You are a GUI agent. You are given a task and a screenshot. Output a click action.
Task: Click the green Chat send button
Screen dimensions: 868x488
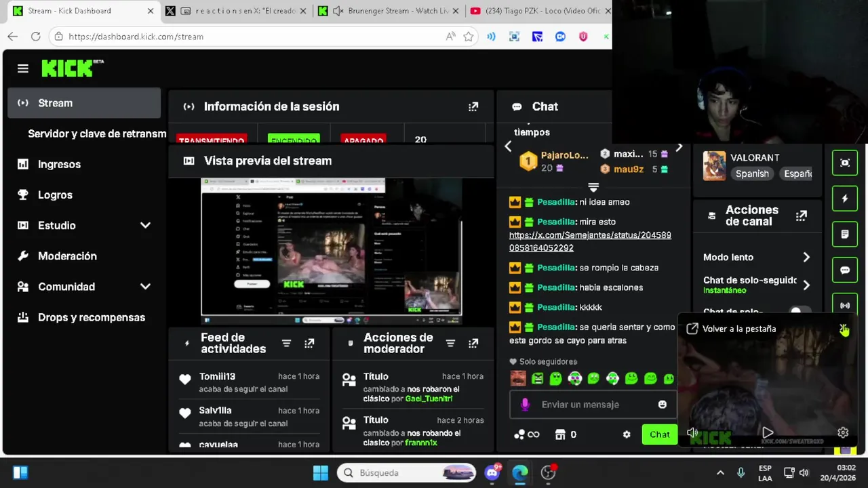659,434
